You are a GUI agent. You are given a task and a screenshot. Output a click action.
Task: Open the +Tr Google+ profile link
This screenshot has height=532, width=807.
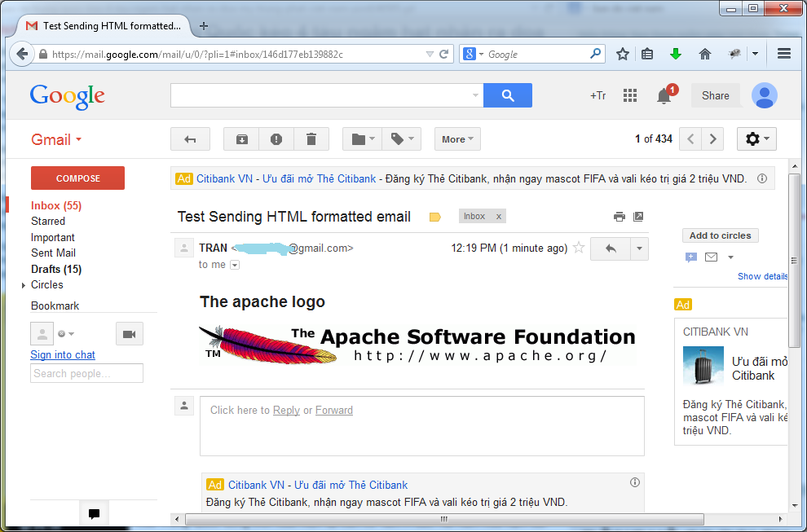pos(598,95)
